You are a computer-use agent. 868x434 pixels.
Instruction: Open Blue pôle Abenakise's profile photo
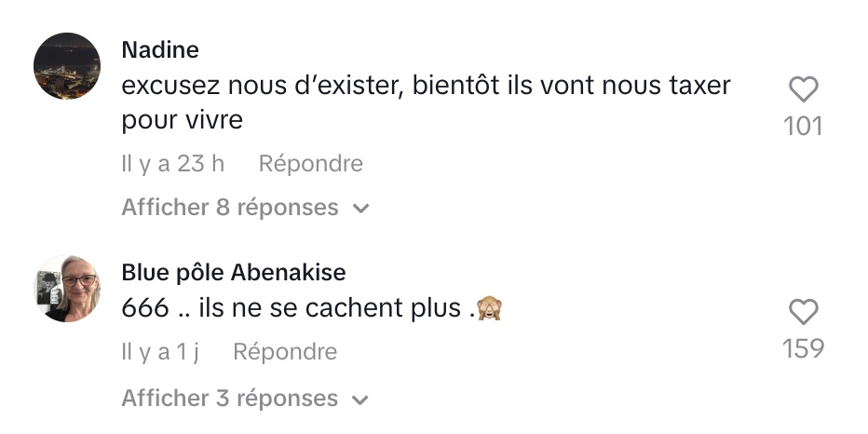click(x=67, y=289)
